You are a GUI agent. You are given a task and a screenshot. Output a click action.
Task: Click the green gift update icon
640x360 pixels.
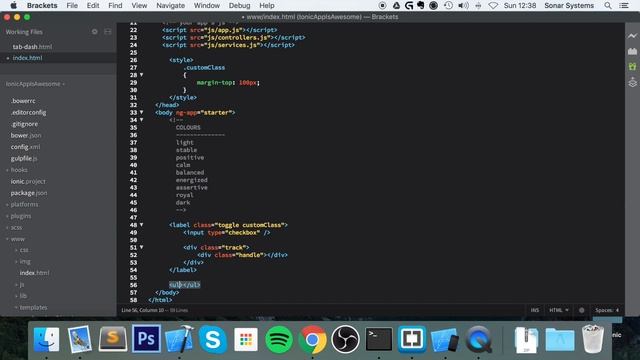click(x=632, y=67)
